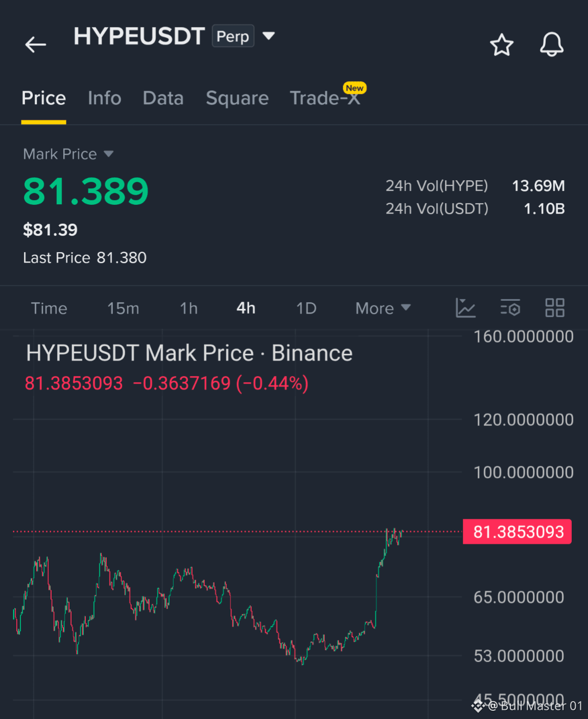Open chart indicators line-graph icon
Image resolution: width=588 pixels, height=719 pixels.
[x=465, y=308]
